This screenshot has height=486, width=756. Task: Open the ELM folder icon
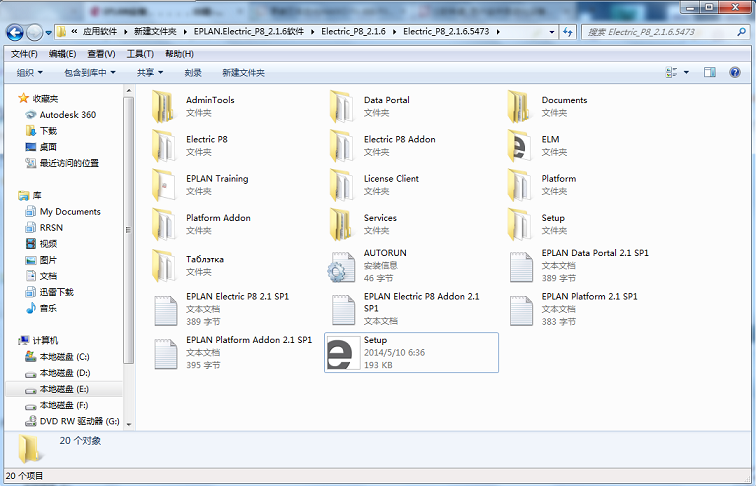[520, 146]
